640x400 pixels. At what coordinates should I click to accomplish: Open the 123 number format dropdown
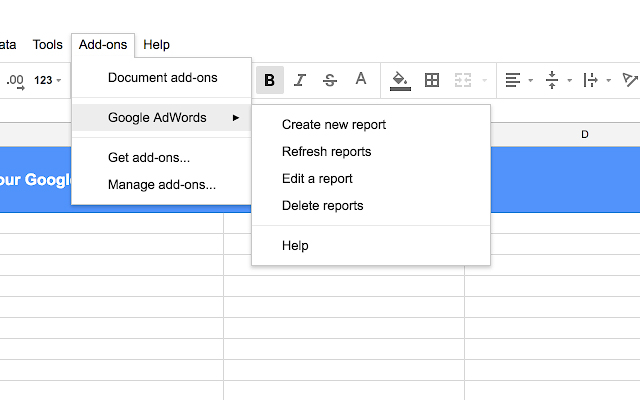coord(48,80)
